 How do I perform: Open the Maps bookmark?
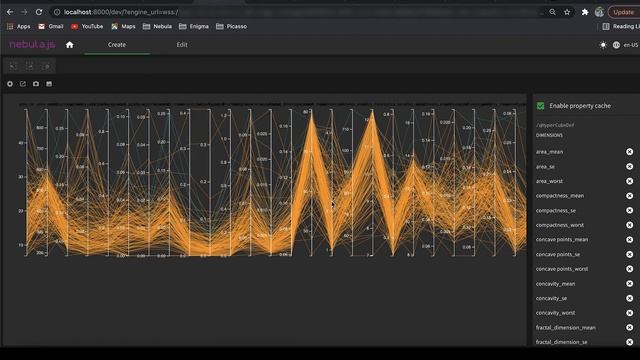click(123, 27)
